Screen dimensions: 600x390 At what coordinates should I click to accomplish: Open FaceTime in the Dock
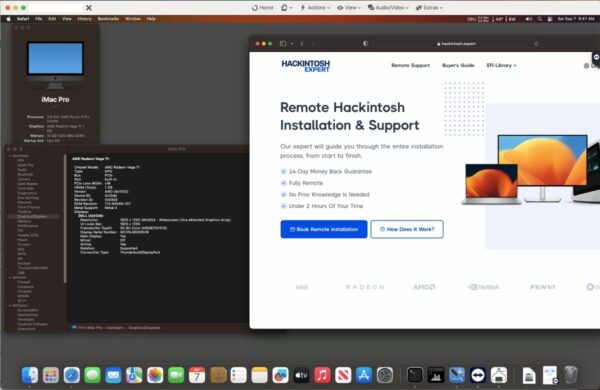click(176, 375)
